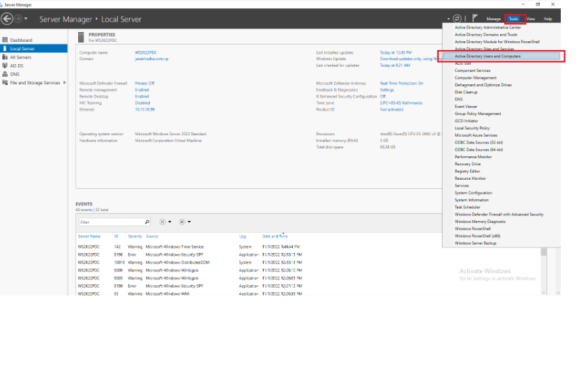Open the notifications flag icon

click(x=475, y=19)
